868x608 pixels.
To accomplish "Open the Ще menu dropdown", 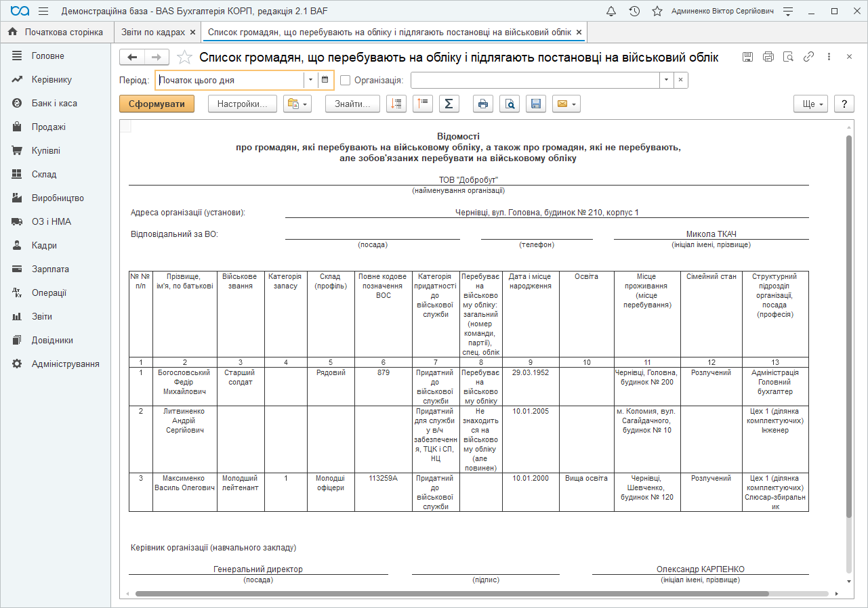I will click(x=811, y=104).
